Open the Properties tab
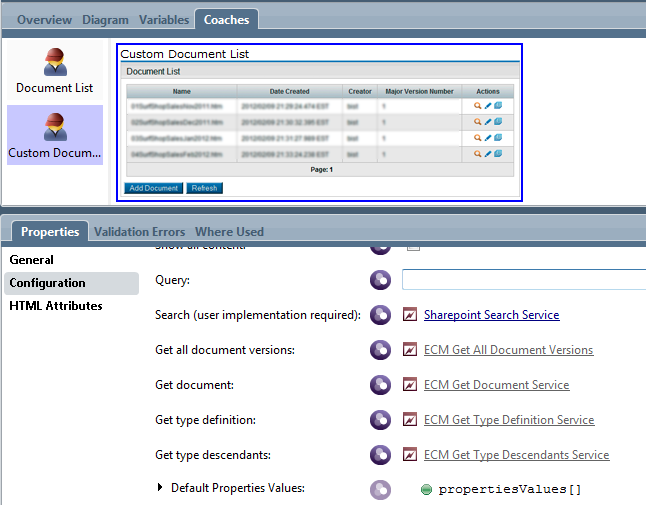This screenshot has height=505, width=646. [x=50, y=231]
